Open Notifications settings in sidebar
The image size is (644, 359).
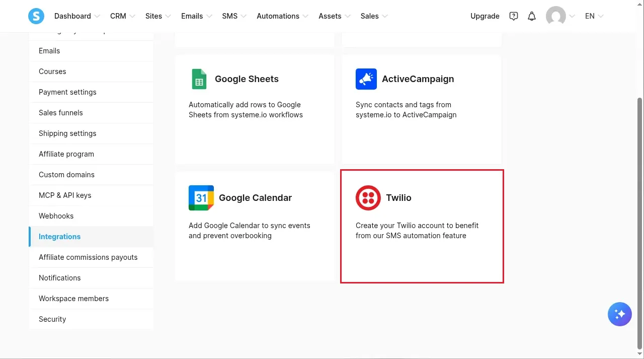click(x=91, y=278)
